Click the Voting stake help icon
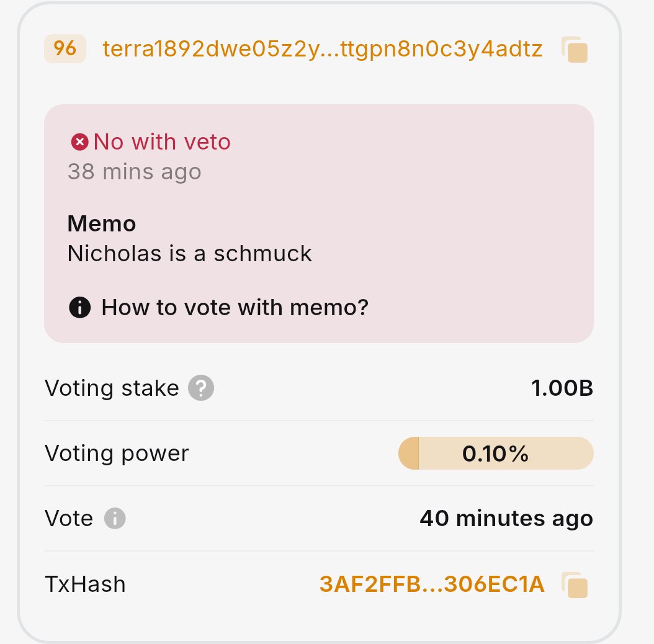The height and width of the screenshot is (644, 654). click(x=201, y=388)
